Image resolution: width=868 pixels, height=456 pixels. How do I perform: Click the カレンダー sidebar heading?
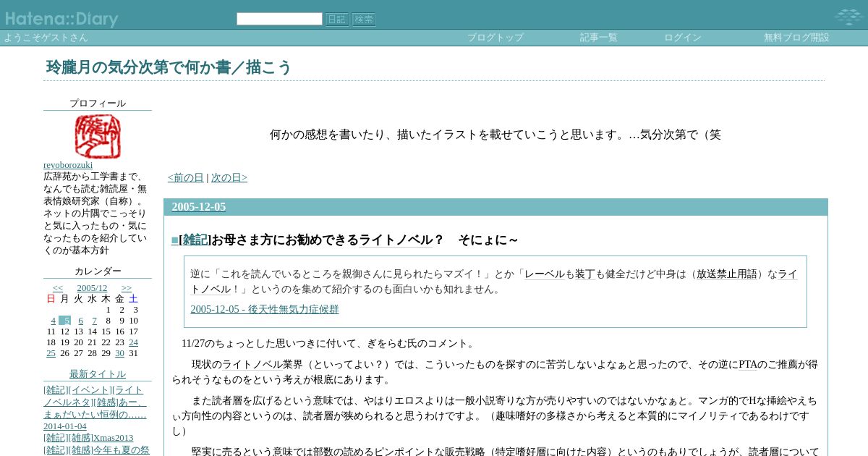[x=98, y=271]
